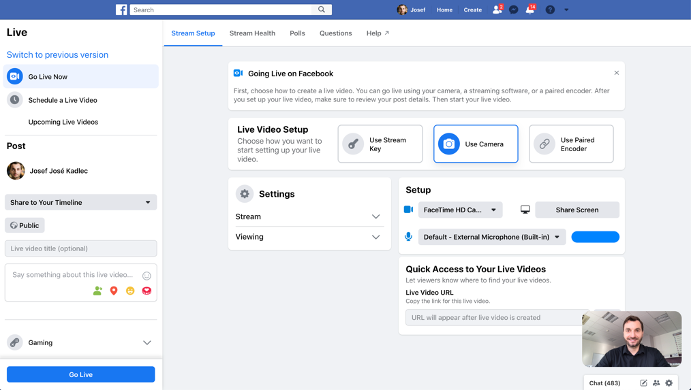Switch to the Questions tab
The image size is (691, 391).
point(335,33)
